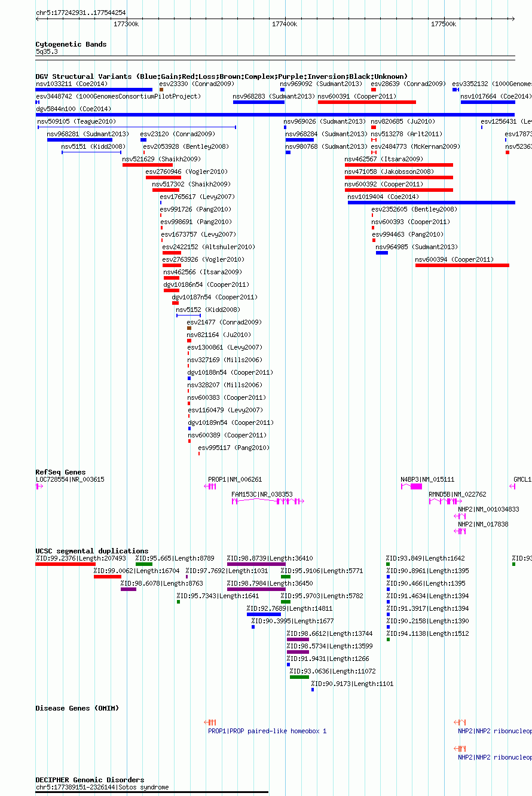Select the green duplication bar Length:11072
This screenshot has height=796, width=532.
pyautogui.click(x=299, y=677)
